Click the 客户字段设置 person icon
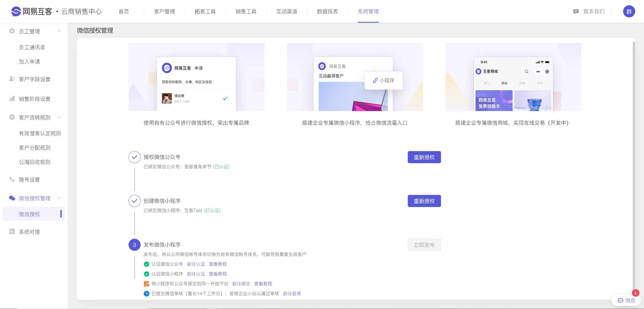 12,79
